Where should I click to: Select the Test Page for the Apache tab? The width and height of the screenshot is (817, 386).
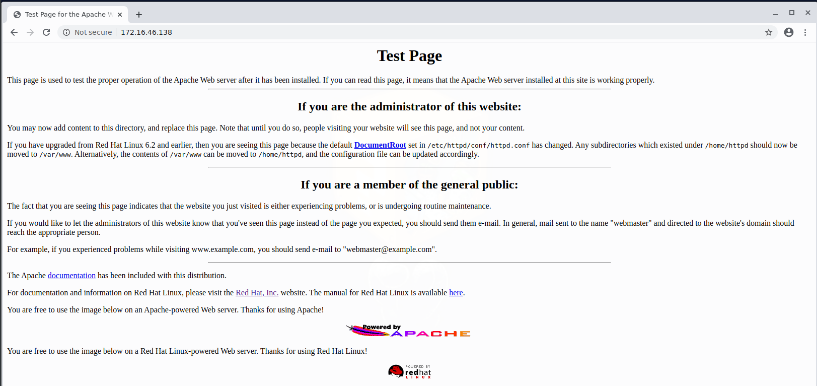click(68, 15)
